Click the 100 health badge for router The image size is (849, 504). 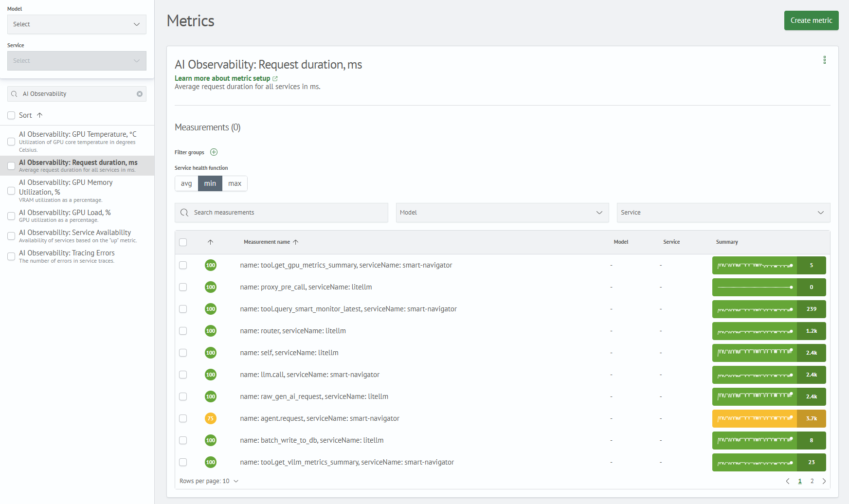[211, 331]
